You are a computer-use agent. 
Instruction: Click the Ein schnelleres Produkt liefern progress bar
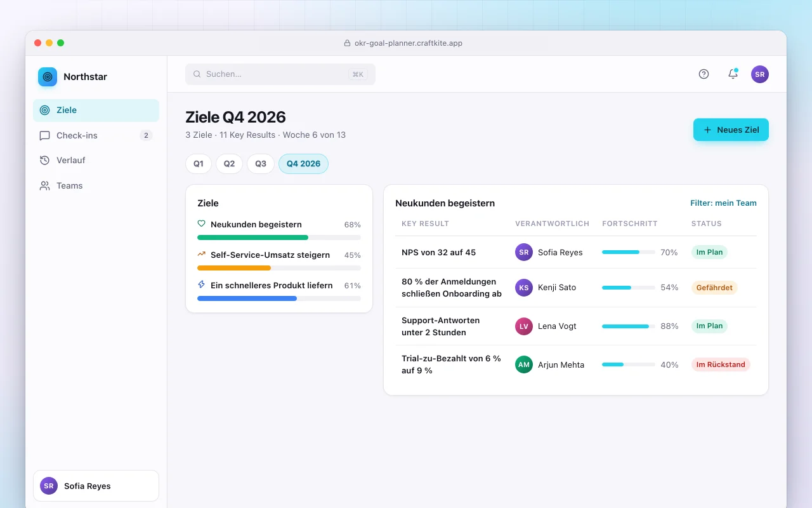point(279,298)
